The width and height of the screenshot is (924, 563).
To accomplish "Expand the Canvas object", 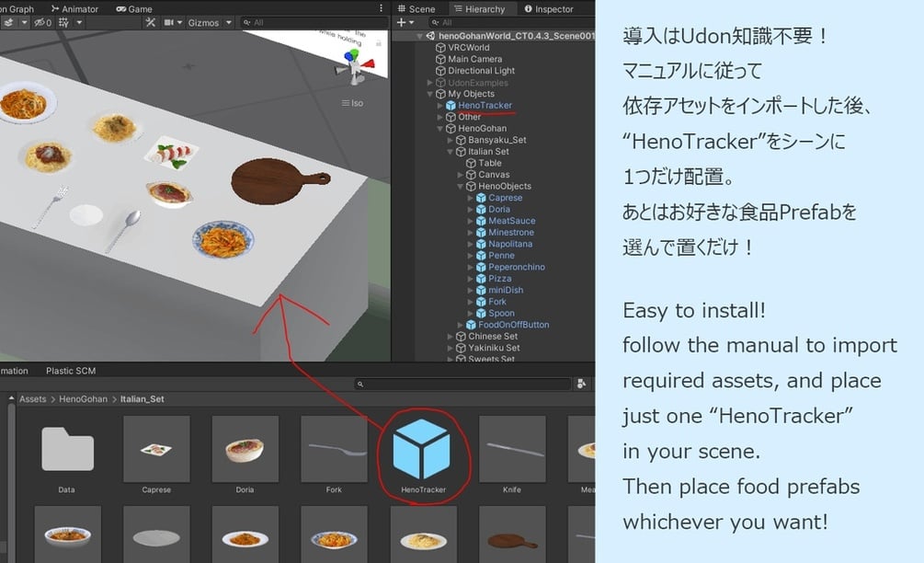I will point(461,175).
